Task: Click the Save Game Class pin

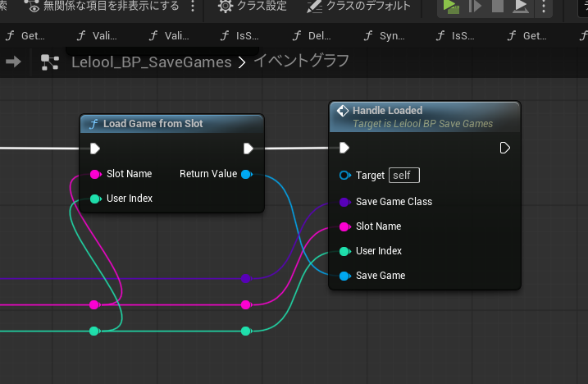Action: point(344,203)
